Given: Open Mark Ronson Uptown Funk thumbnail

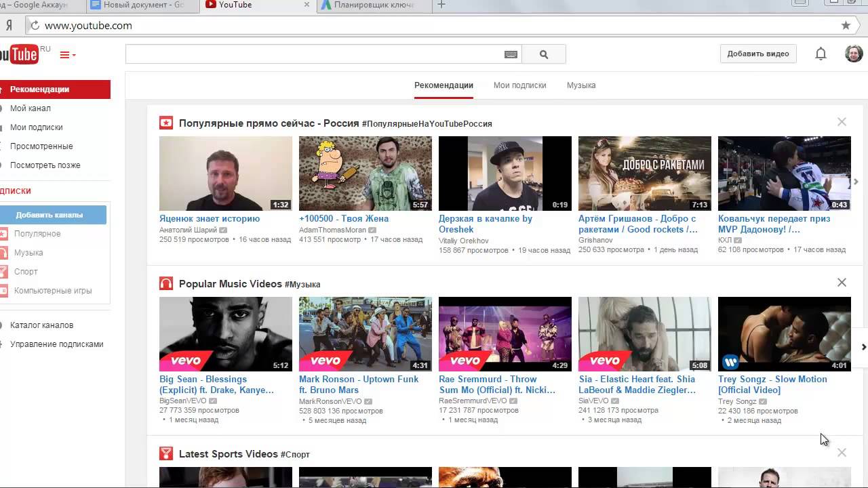Looking at the screenshot, I should pos(366,334).
